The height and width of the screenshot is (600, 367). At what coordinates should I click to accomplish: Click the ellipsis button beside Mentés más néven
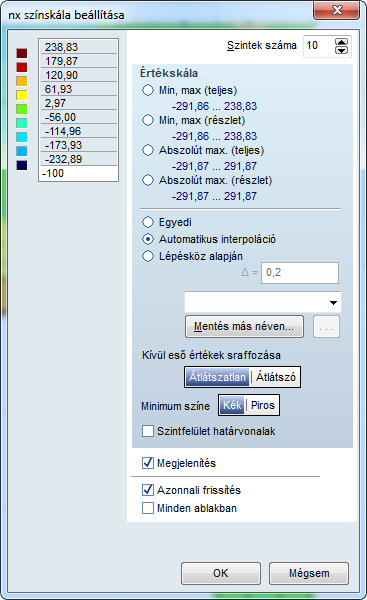(x=326, y=326)
